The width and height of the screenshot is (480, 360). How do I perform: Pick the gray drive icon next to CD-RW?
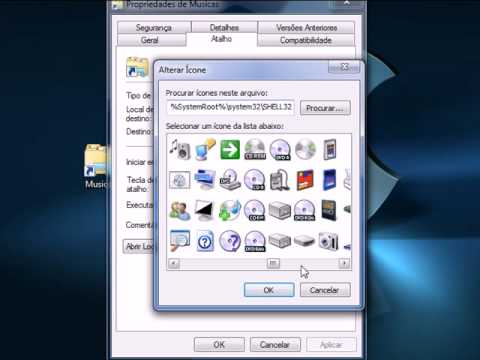280,211
